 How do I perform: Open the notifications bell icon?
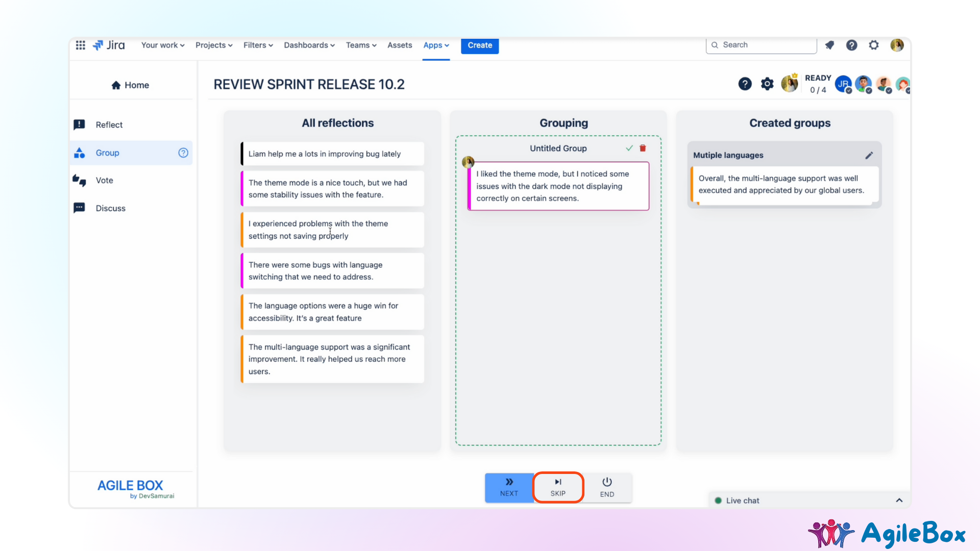pyautogui.click(x=829, y=45)
